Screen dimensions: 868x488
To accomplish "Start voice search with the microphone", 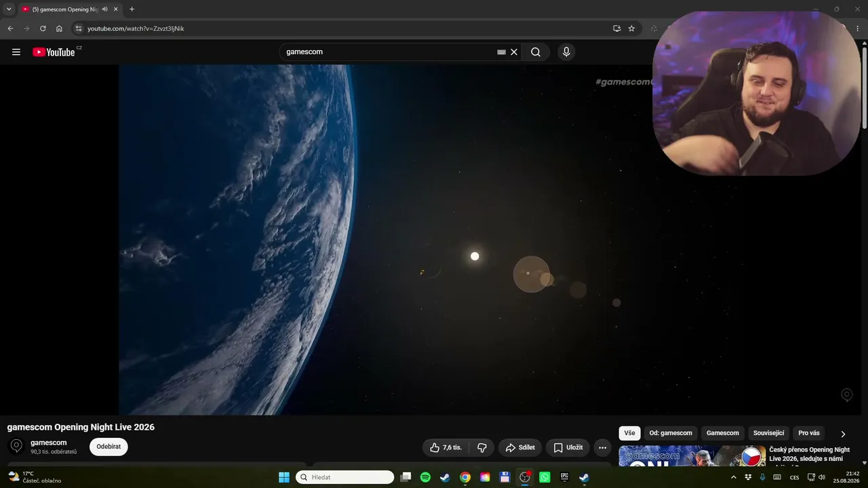I will 566,52.
